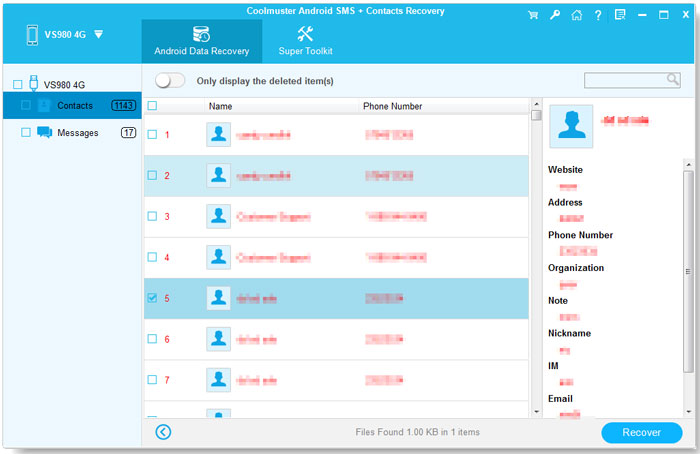Uncheck the checkbox for contact row 5
The width and height of the screenshot is (700, 454).
[152, 298]
